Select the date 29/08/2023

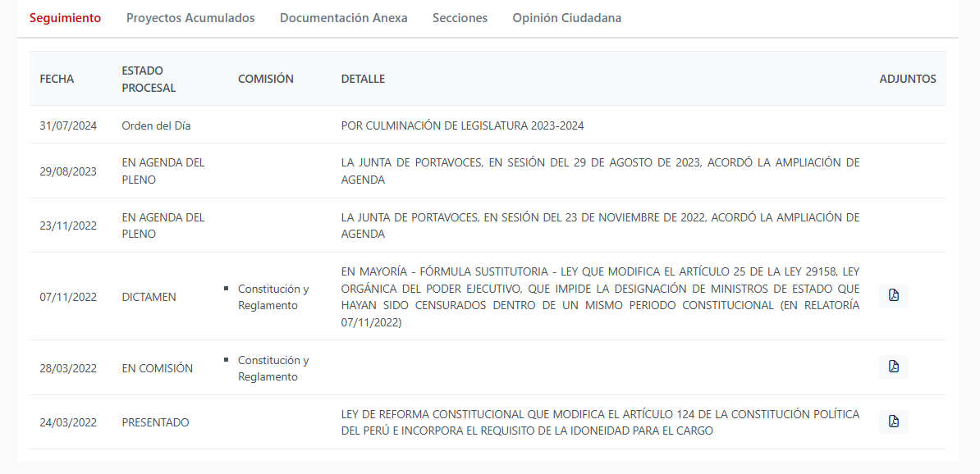(x=68, y=171)
